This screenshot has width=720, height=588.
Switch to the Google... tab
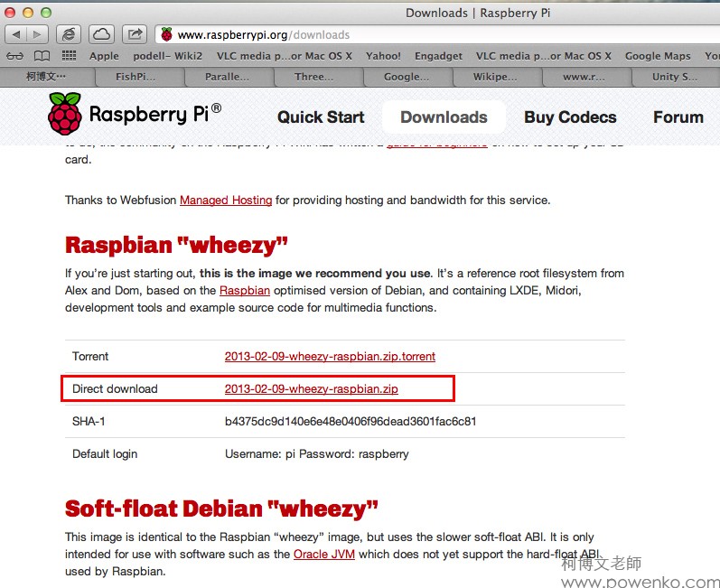[x=408, y=77]
